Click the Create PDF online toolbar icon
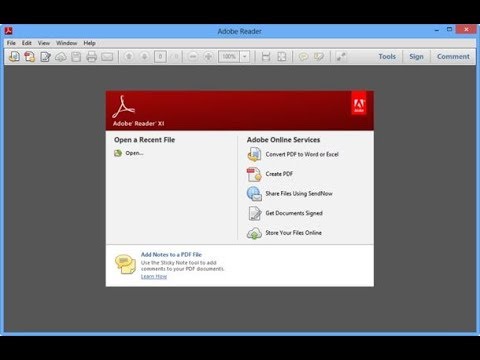Viewport: 480px width, 360px height. pyautogui.click(x=29, y=57)
